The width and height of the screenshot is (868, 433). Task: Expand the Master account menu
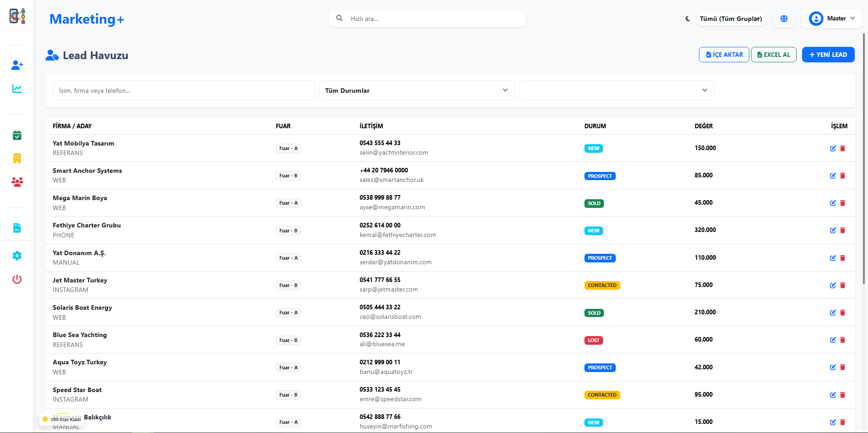point(832,19)
